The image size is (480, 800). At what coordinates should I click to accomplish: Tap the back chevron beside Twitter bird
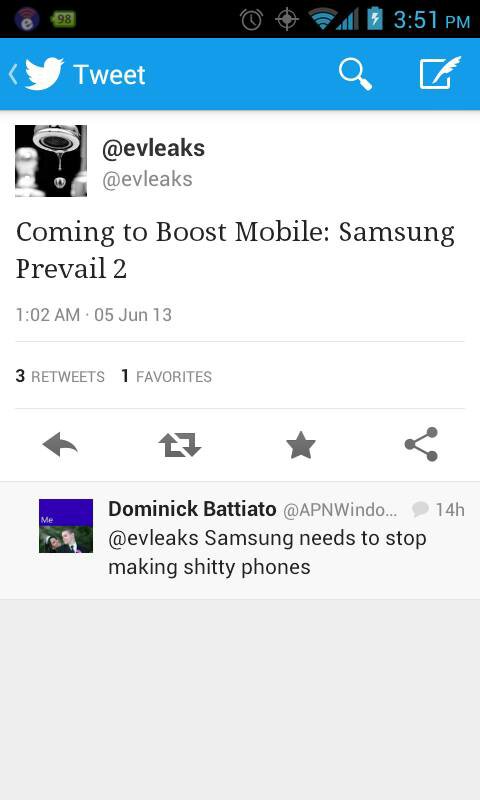point(13,74)
